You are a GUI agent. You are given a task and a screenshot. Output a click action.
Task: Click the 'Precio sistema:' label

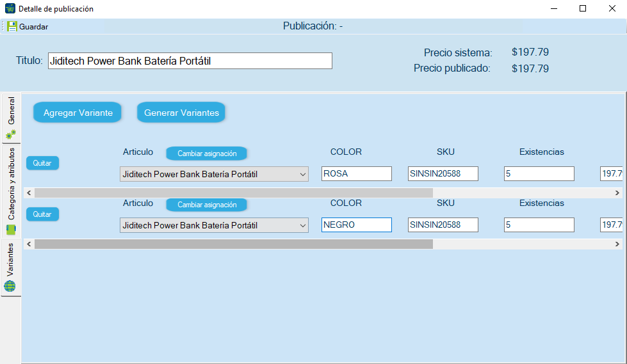point(458,52)
